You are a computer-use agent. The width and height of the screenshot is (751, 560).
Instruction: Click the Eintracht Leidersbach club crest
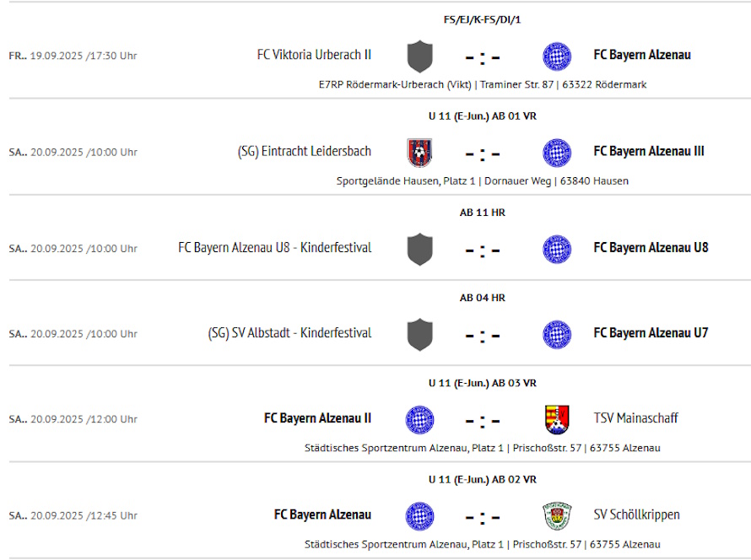click(419, 153)
